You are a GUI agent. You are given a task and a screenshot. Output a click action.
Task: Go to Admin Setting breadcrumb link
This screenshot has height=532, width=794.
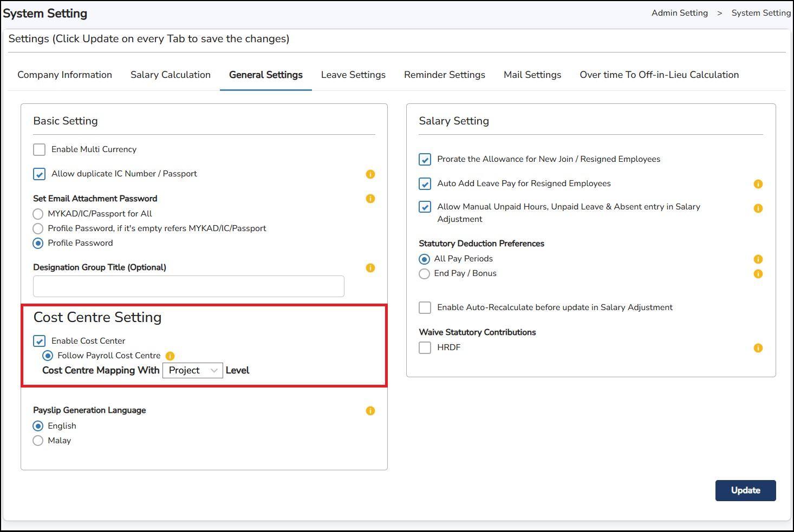click(x=680, y=13)
